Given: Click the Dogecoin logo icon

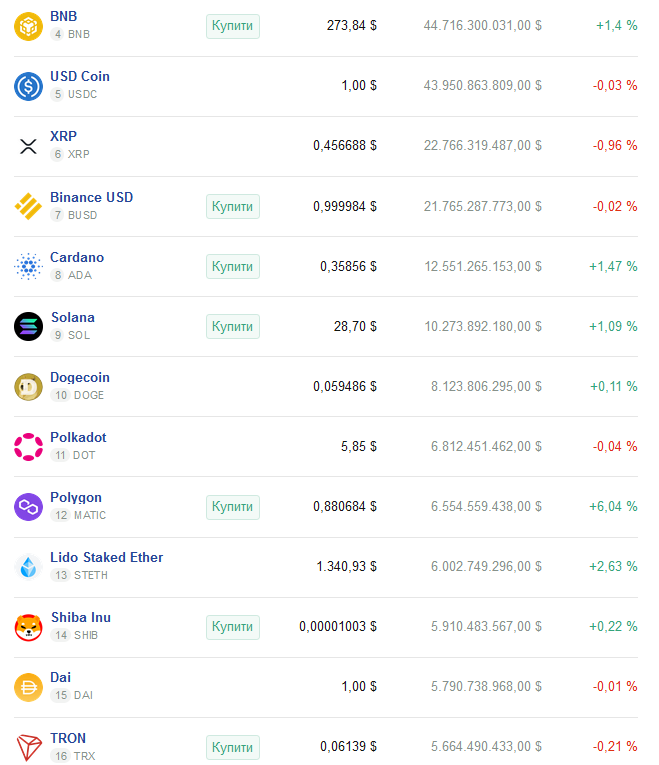Looking at the screenshot, I should pos(28,386).
